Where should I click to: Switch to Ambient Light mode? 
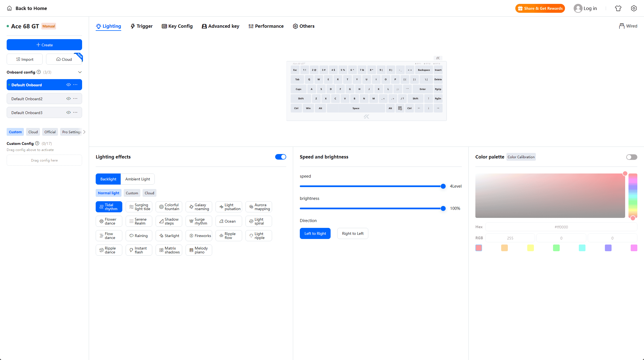pyautogui.click(x=138, y=179)
